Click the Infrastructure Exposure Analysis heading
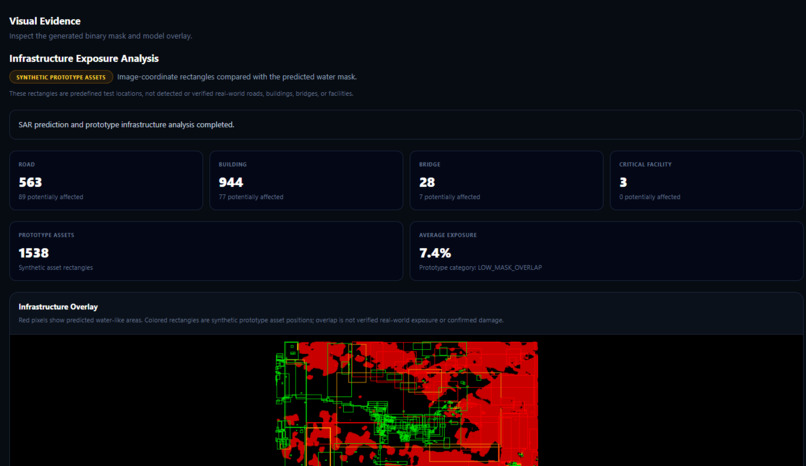Screen dimensions: 806x466 pos(84,59)
